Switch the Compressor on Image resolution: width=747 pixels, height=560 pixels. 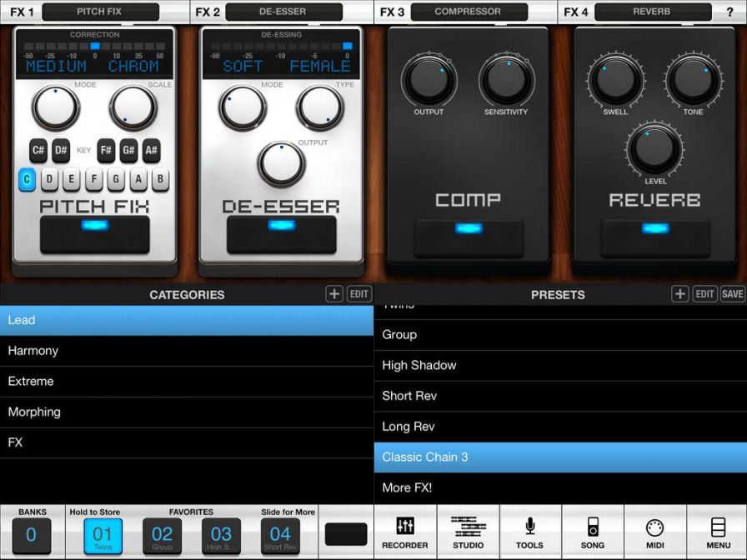pos(468,234)
